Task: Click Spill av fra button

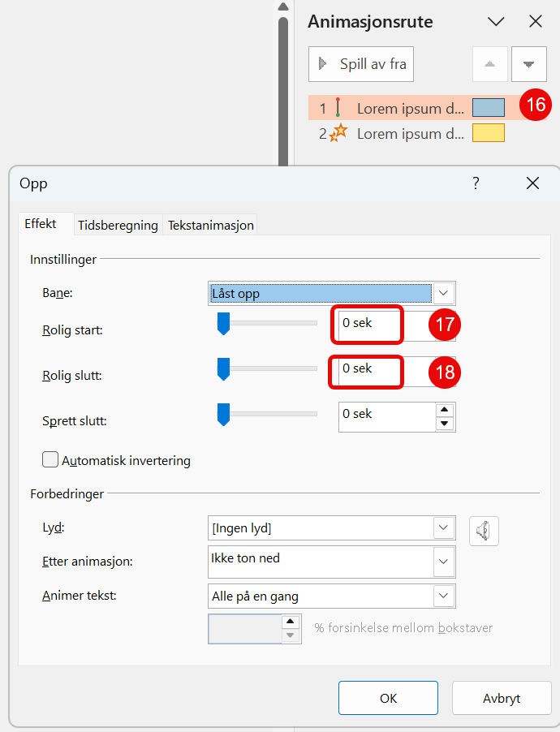Action: coord(361,64)
